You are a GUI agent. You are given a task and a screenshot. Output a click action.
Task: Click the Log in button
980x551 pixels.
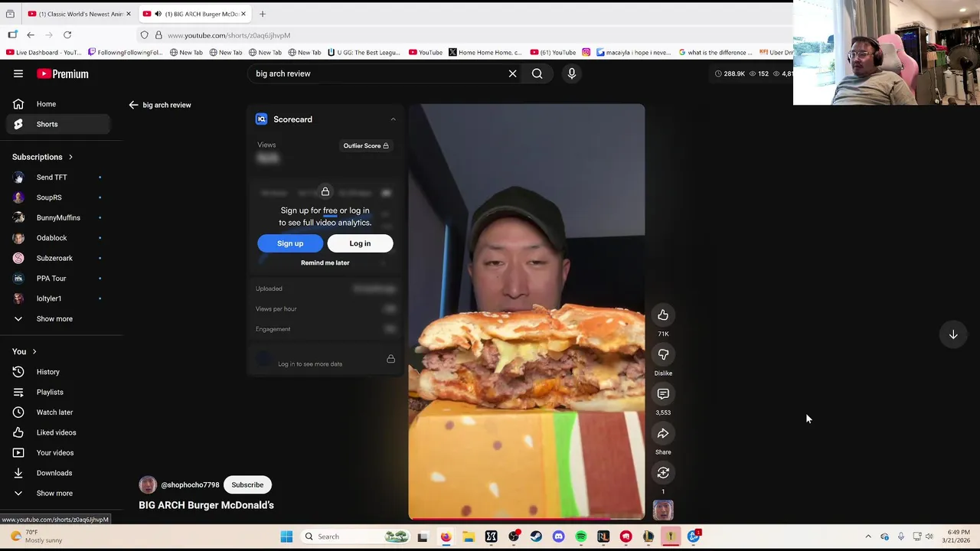(360, 243)
